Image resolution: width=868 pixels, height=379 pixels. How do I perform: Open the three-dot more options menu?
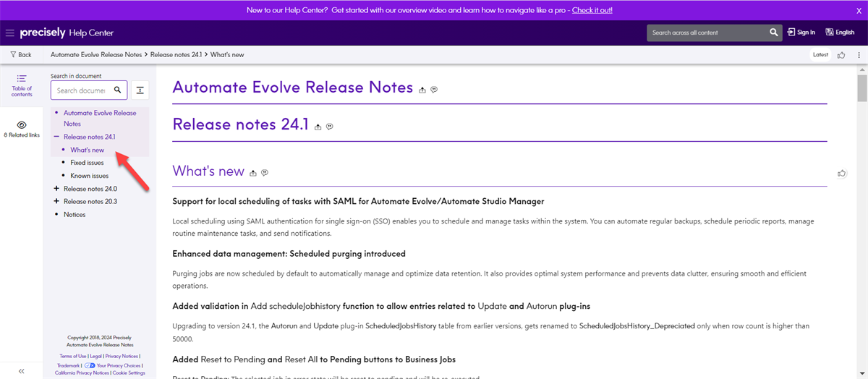[x=858, y=55]
